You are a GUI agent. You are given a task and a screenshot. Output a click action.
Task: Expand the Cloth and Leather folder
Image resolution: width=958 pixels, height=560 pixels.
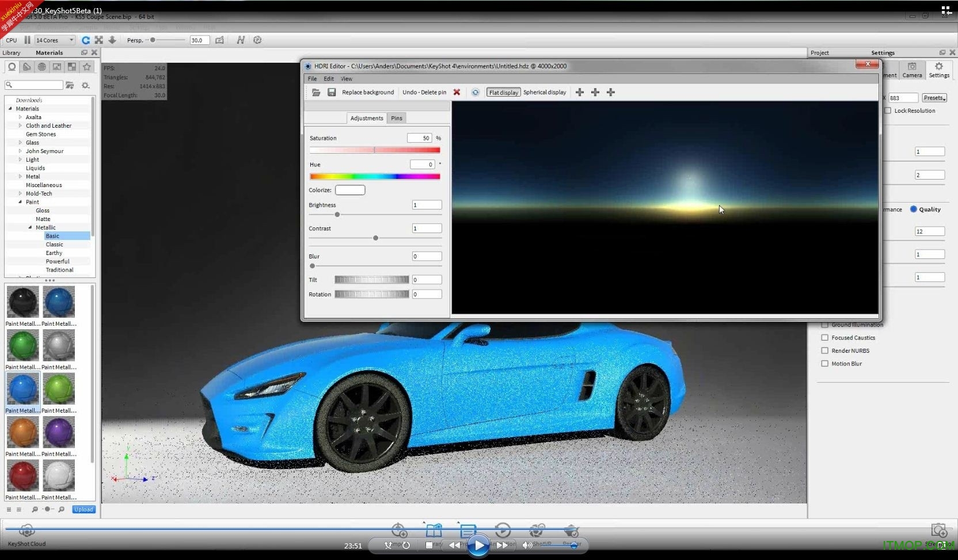coord(21,125)
